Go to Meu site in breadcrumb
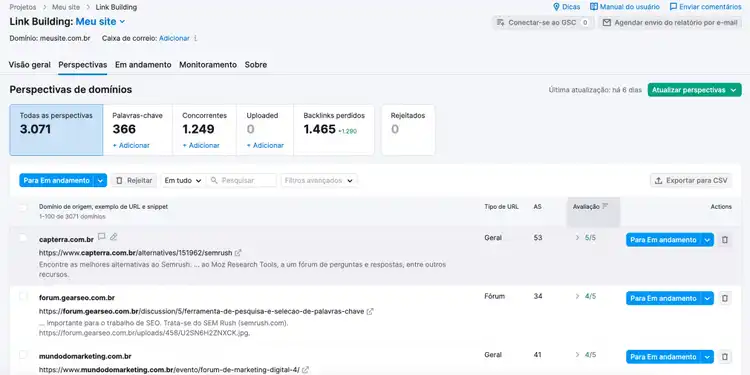The image size is (750, 375). tap(66, 7)
